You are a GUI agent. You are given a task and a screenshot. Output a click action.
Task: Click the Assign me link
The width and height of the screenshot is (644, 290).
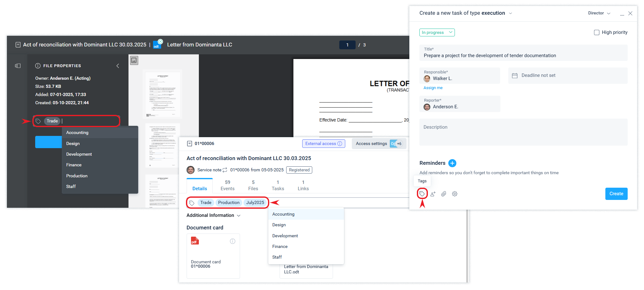[x=433, y=88]
